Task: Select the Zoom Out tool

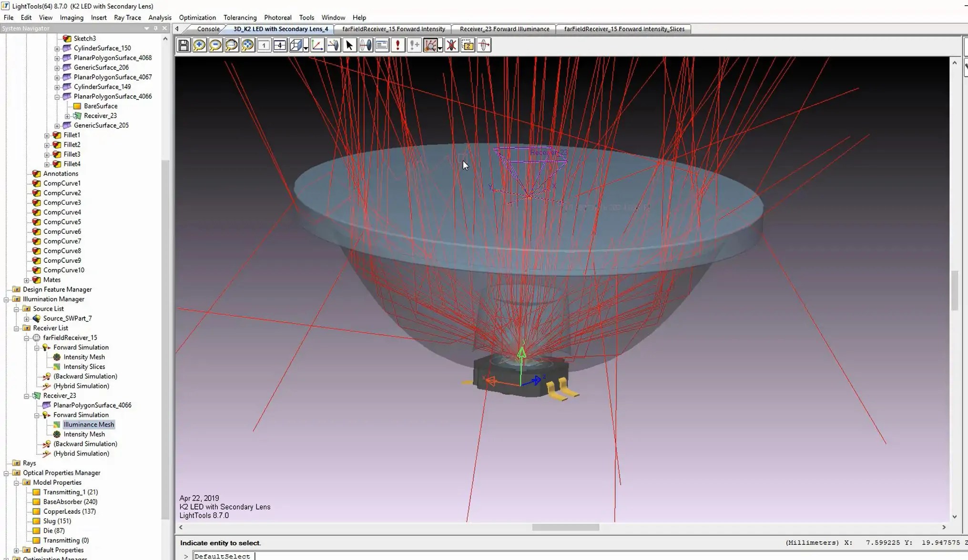Action: click(215, 45)
